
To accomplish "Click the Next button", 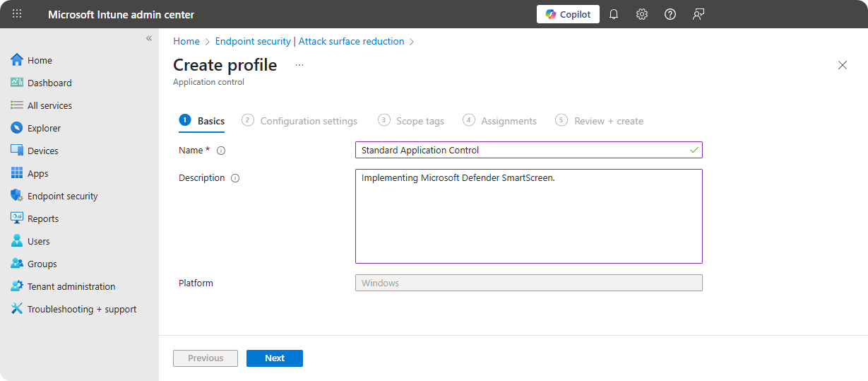I will tap(274, 358).
